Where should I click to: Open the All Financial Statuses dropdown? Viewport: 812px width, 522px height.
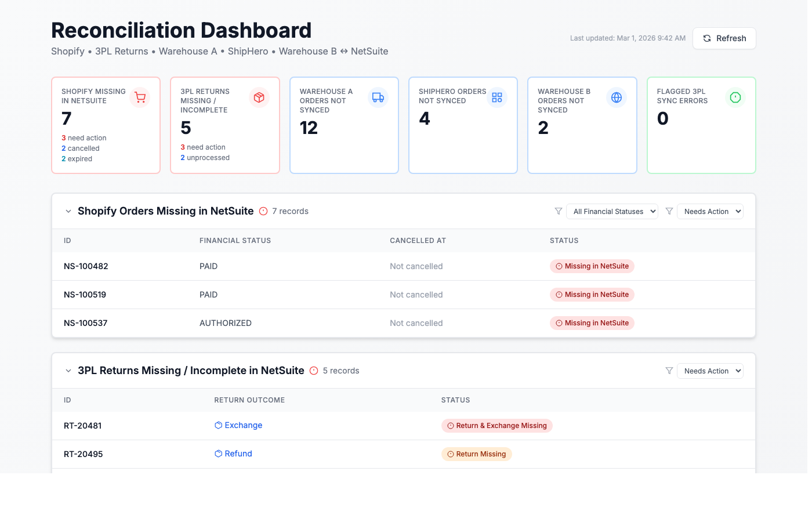tap(612, 211)
